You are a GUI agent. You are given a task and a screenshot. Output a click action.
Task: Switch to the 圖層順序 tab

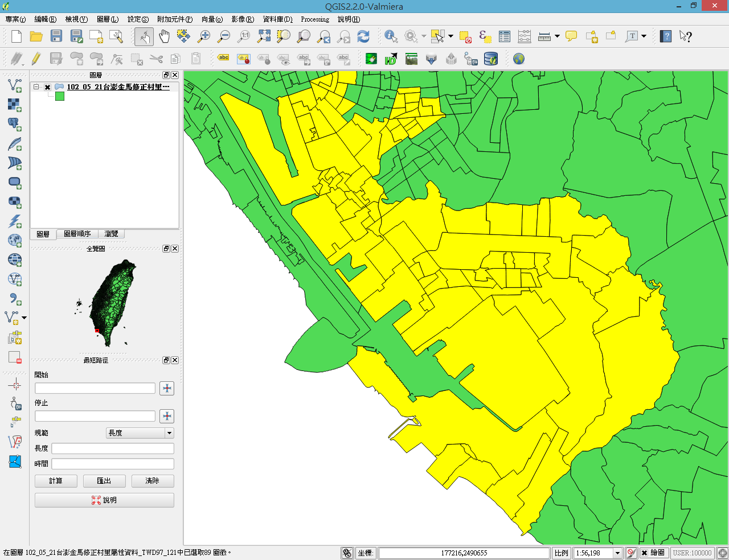coord(77,234)
